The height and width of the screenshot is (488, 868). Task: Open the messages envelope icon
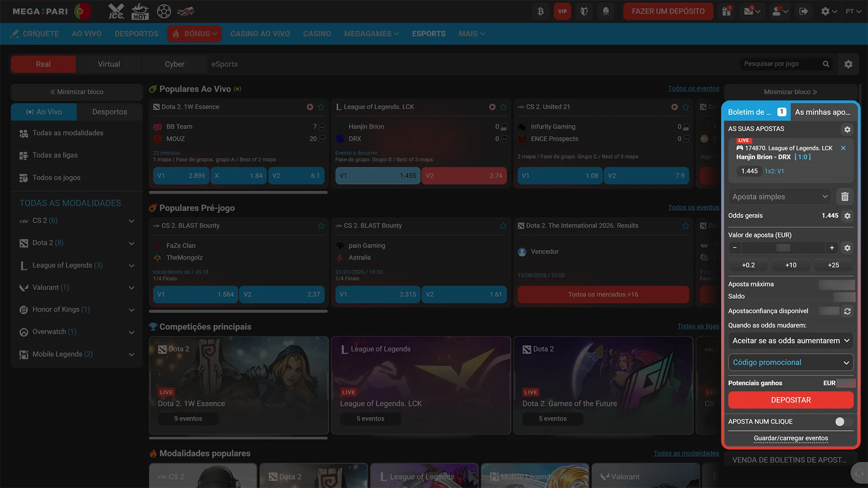pyautogui.click(x=752, y=11)
